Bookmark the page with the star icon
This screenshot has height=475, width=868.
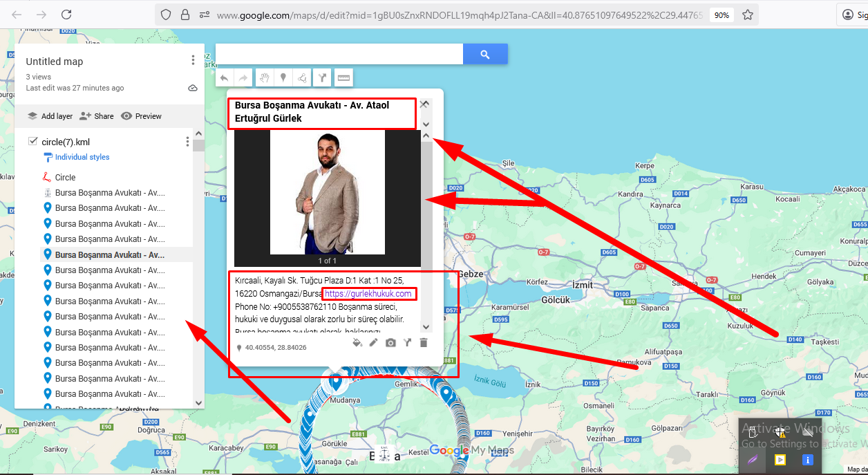click(748, 15)
